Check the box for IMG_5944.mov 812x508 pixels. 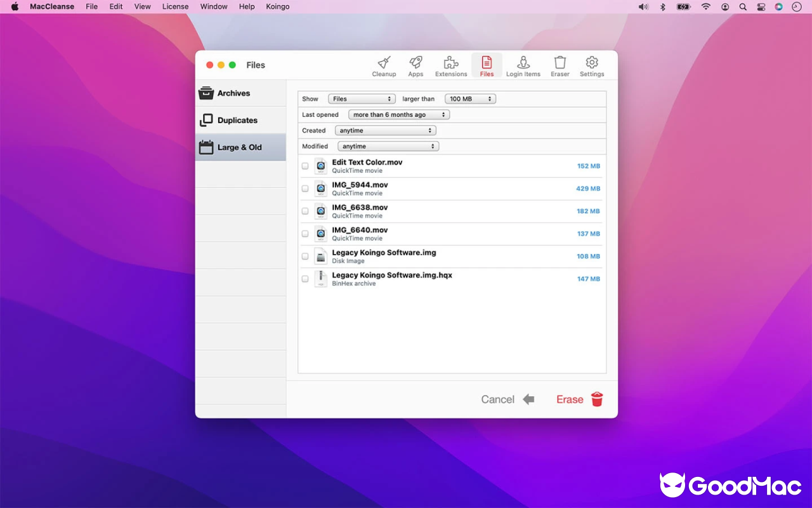(304, 188)
